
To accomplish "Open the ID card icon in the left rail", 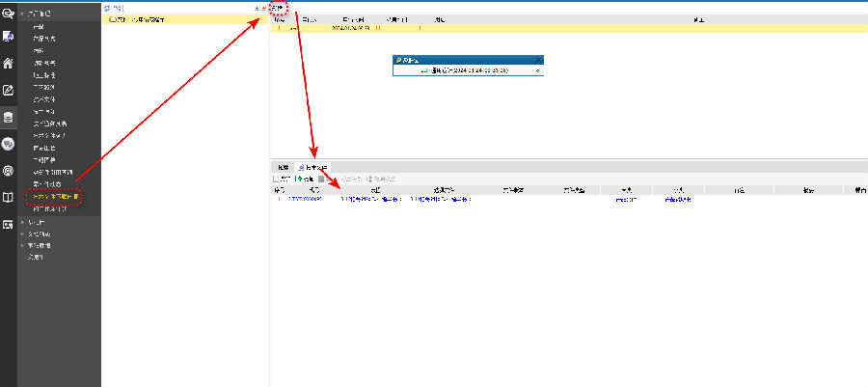I will [x=8, y=224].
